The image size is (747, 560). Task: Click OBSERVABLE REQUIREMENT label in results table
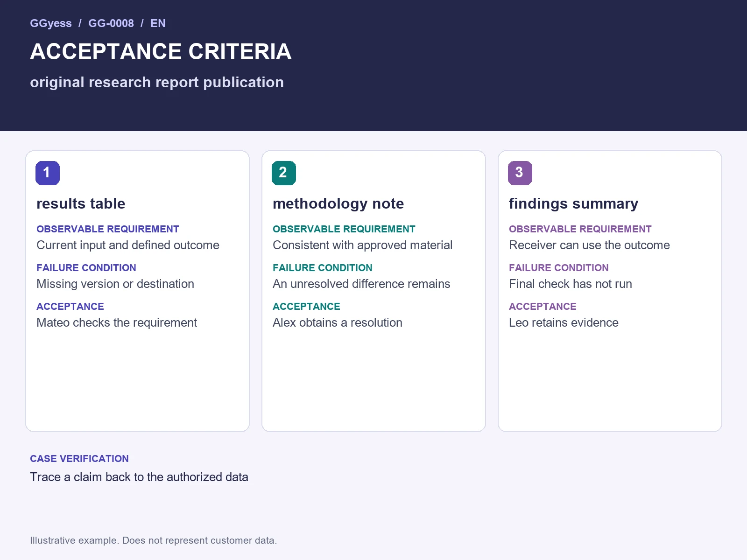click(x=108, y=229)
